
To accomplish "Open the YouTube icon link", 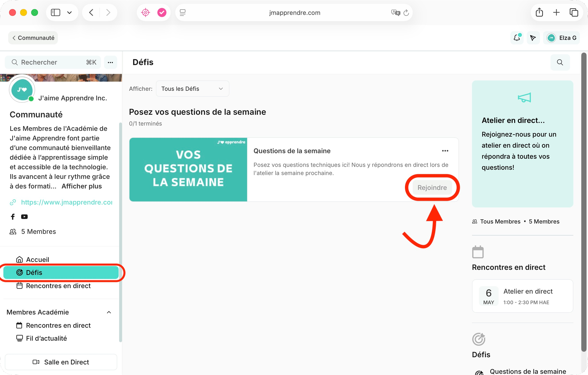I will click(24, 217).
